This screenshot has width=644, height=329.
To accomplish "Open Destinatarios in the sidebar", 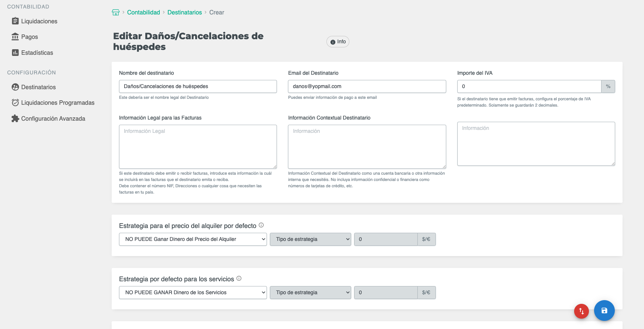I will pyautogui.click(x=38, y=87).
